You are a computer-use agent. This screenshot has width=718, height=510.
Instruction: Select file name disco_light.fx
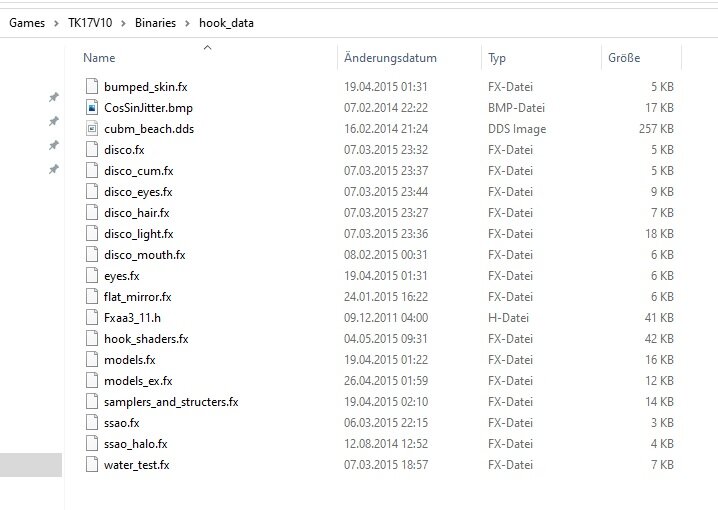[139, 234]
